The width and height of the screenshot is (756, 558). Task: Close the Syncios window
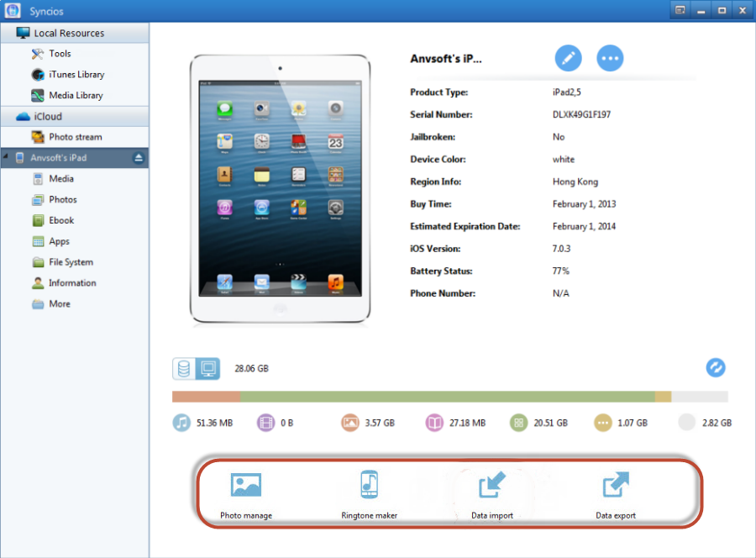pos(743,10)
